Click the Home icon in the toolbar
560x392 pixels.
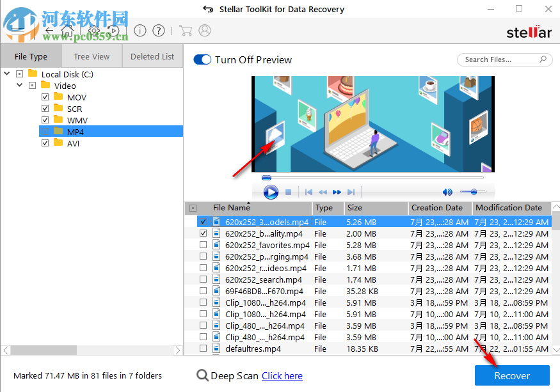(67, 30)
